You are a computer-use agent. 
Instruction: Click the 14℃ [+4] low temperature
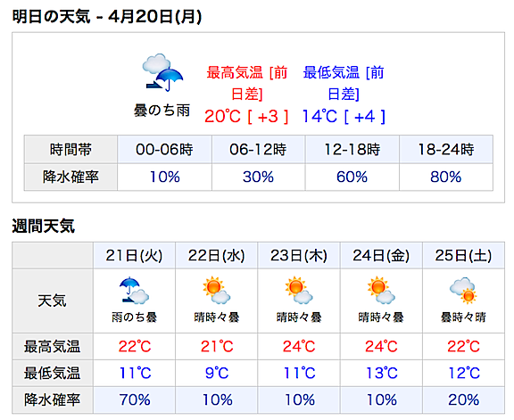(x=344, y=116)
